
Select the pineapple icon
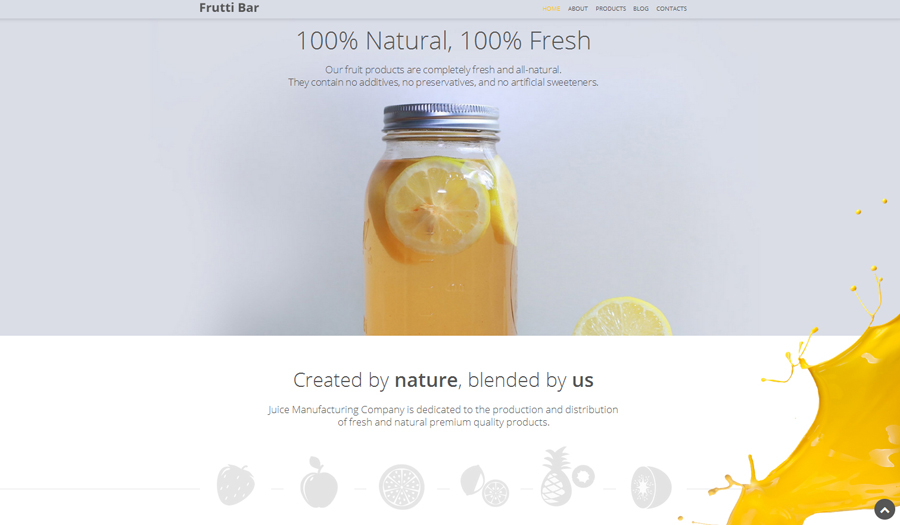click(567, 477)
